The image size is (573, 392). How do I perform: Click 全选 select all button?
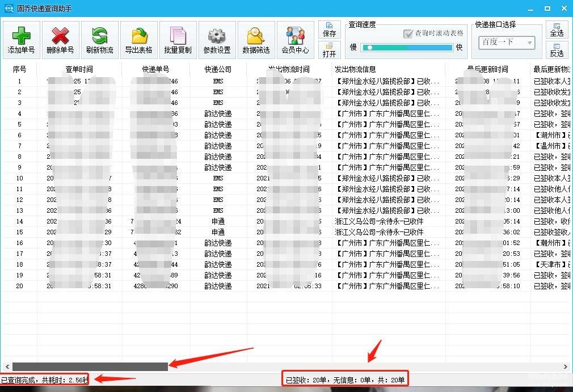click(x=557, y=29)
